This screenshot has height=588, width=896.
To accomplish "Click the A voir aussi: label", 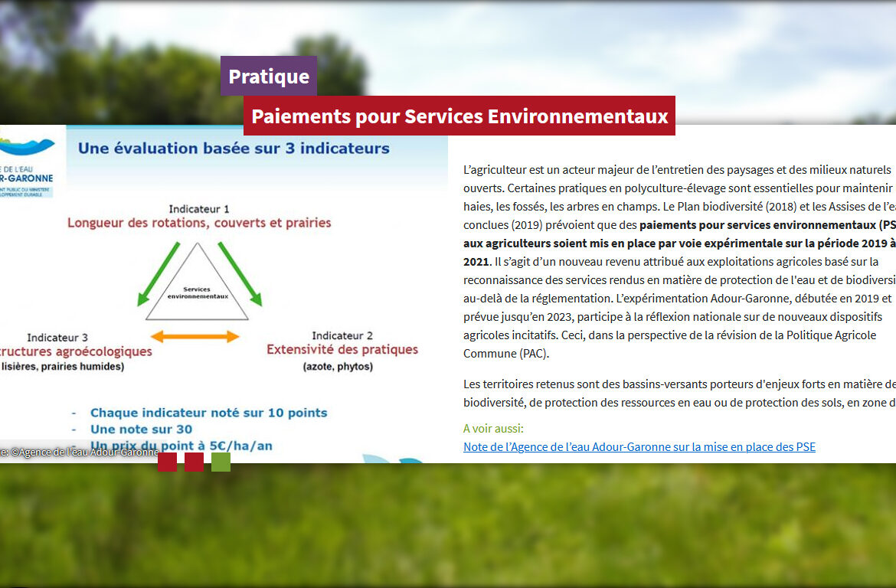I will tap(493, 429).
